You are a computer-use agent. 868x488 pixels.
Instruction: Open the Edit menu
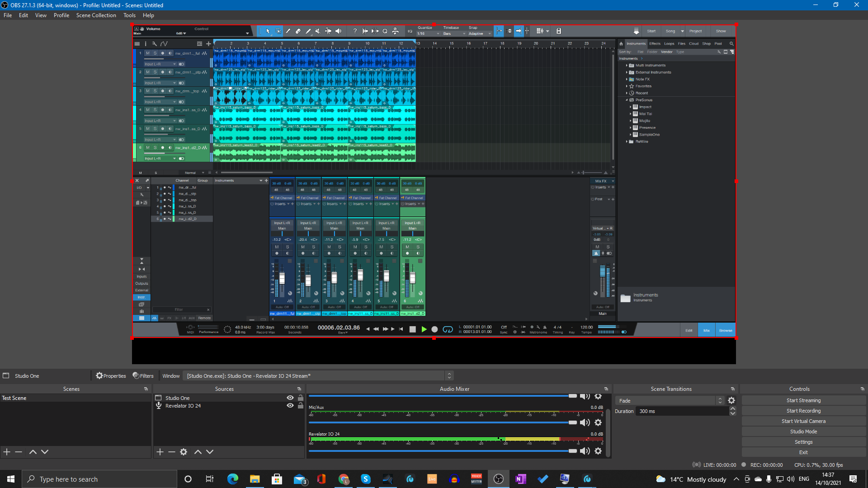[x=24, y=15]
